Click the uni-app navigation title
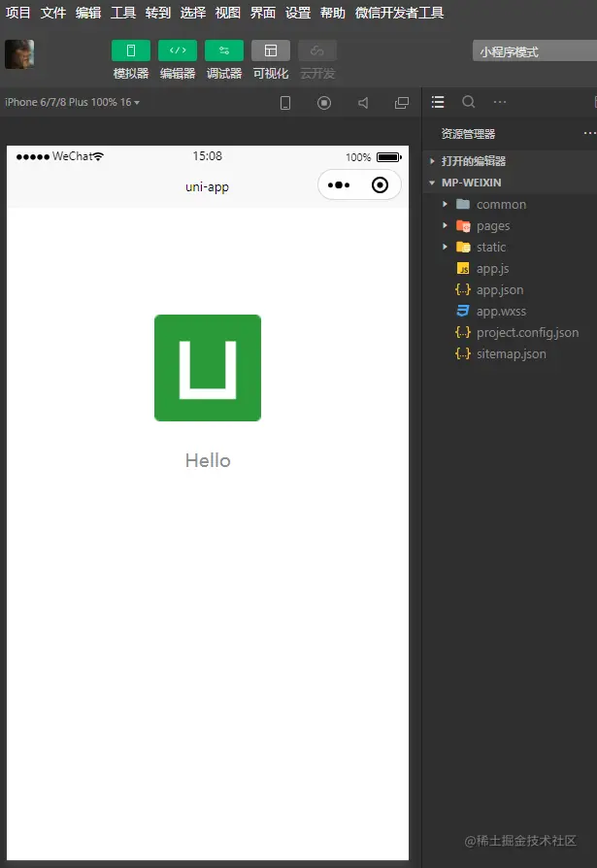 [x=207, y=187]
